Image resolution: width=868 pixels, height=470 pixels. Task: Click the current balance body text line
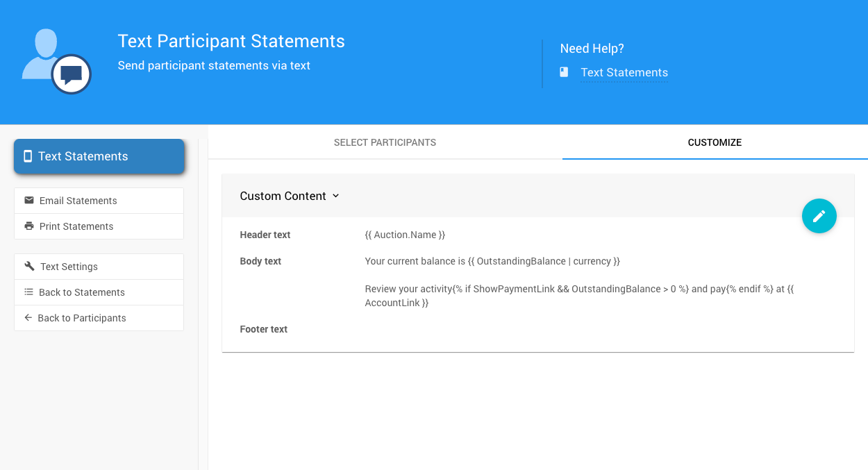click(x=492, y=261)
